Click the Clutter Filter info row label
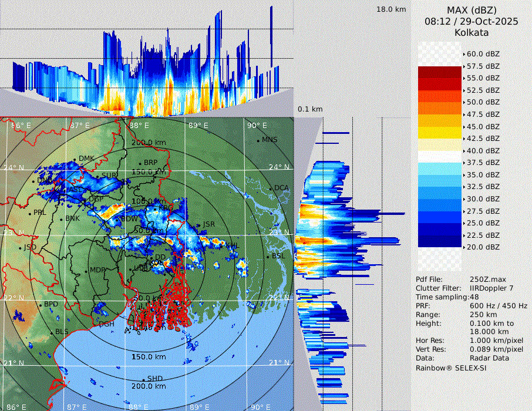 click(440, 288)
